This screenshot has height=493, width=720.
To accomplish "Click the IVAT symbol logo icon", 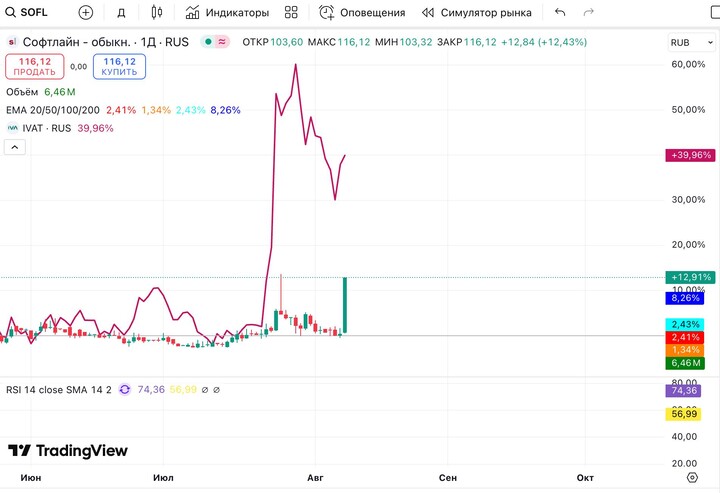I will click(13, 128).
